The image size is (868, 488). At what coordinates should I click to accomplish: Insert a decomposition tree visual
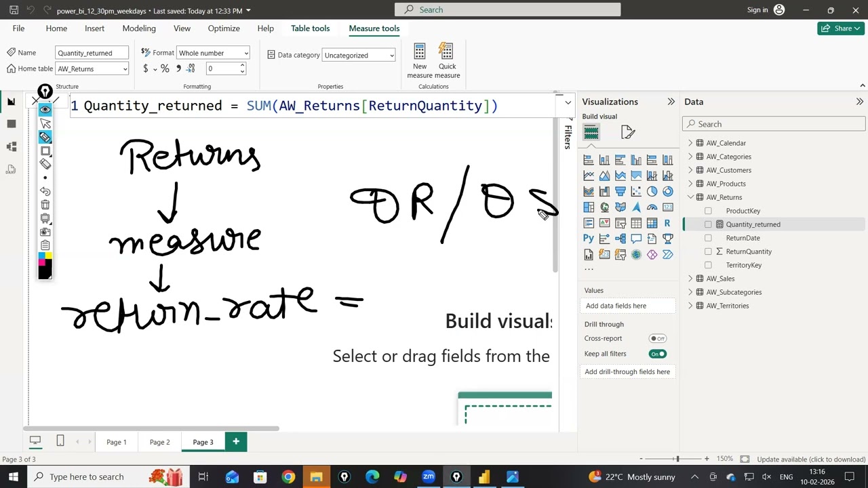(x=620, y=239)
